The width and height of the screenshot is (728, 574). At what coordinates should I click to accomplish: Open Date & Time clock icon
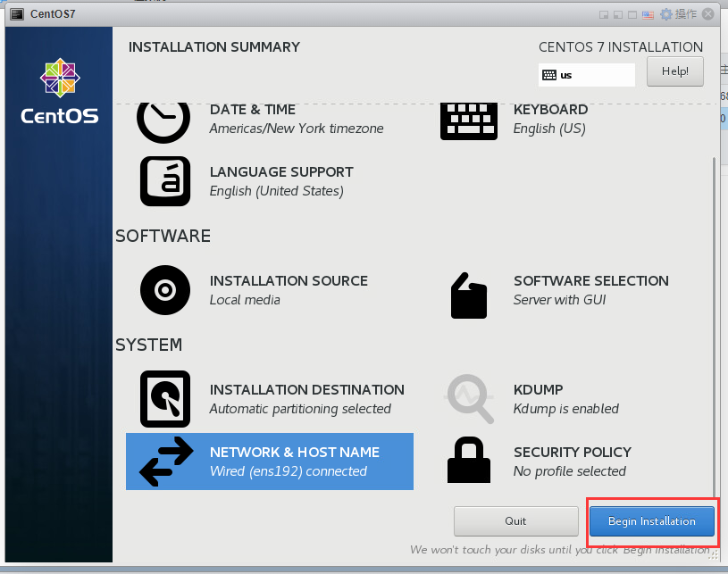coord(163,121)
